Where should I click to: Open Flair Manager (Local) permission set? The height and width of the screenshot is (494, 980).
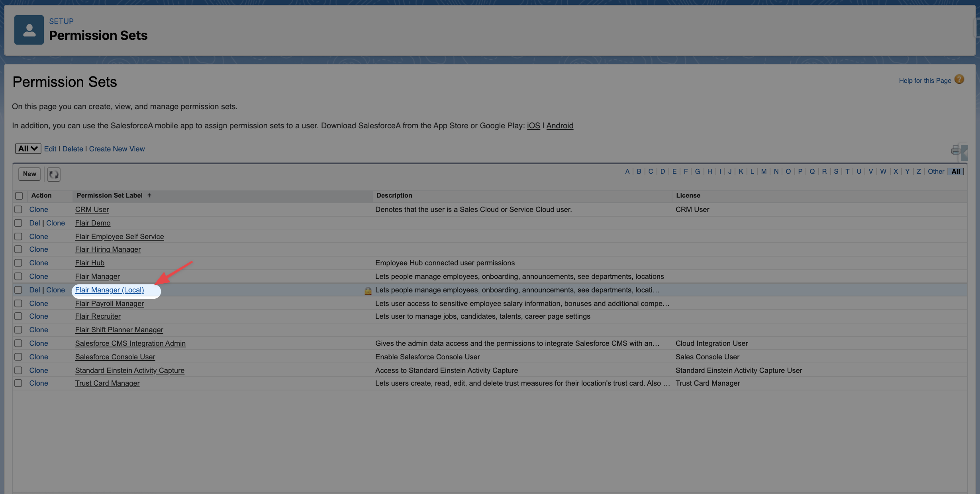110,290
